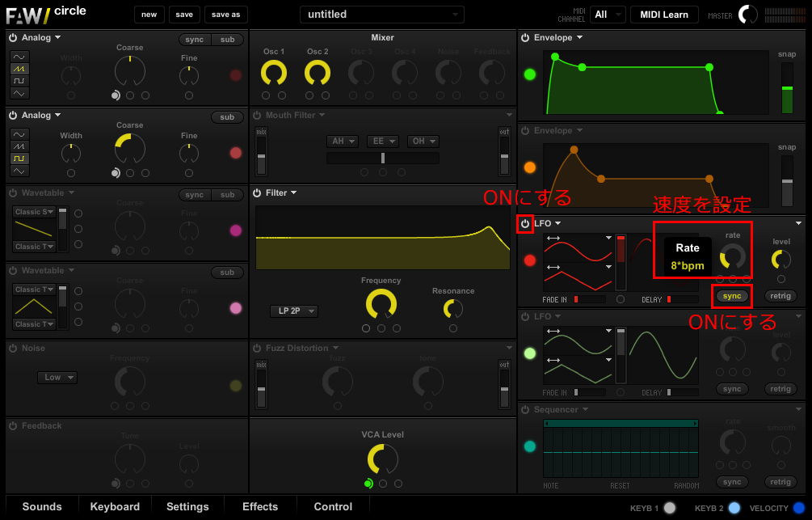Turn on the first LFO power button

(x=525, y=223)
